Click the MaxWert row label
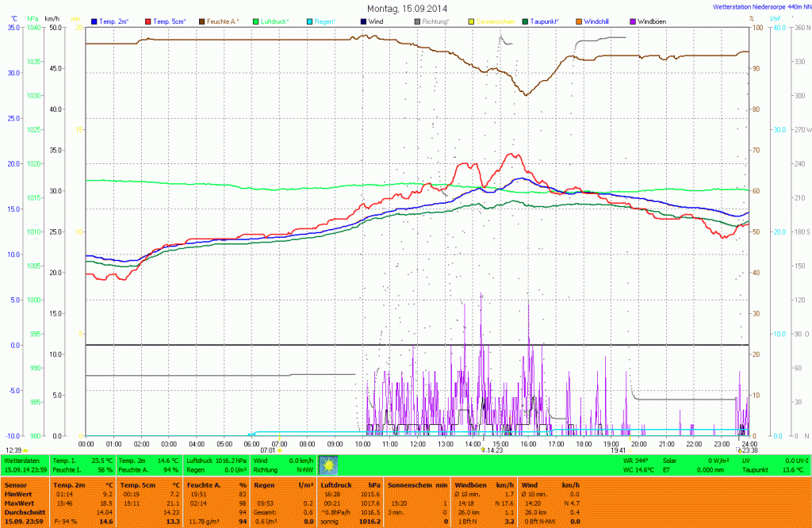Image resolution: width=812 pixels, height=528 pixels. coord(20,503)
